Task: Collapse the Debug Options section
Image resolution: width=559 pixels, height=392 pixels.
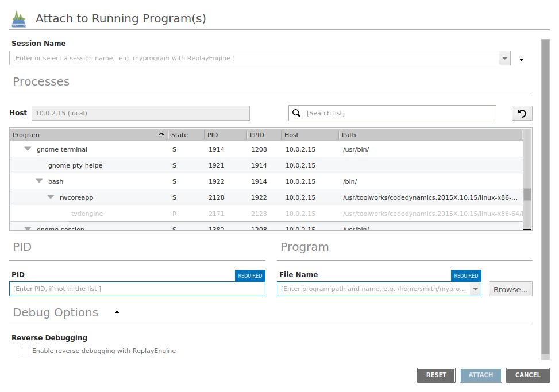Action: pyautogui.click(x=117, y=312)
